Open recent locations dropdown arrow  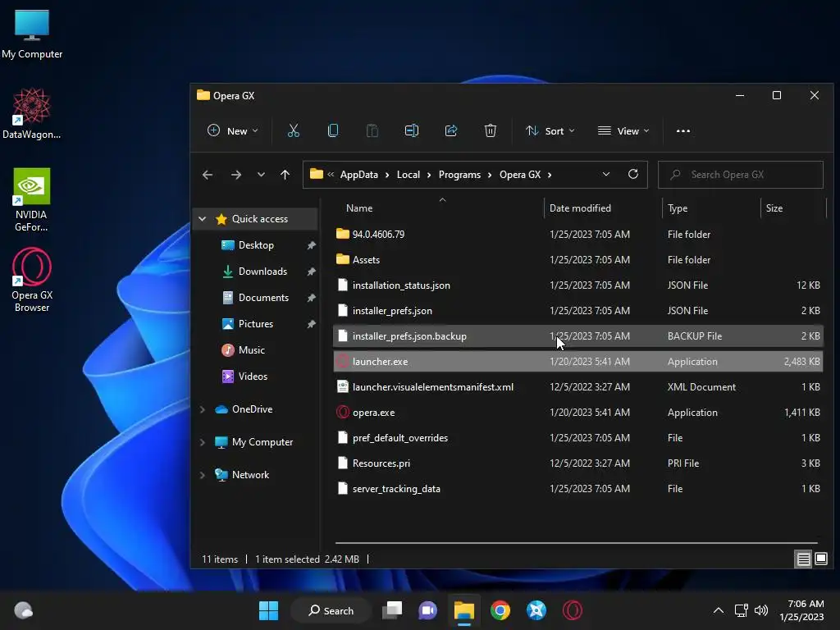coord(261,175)
